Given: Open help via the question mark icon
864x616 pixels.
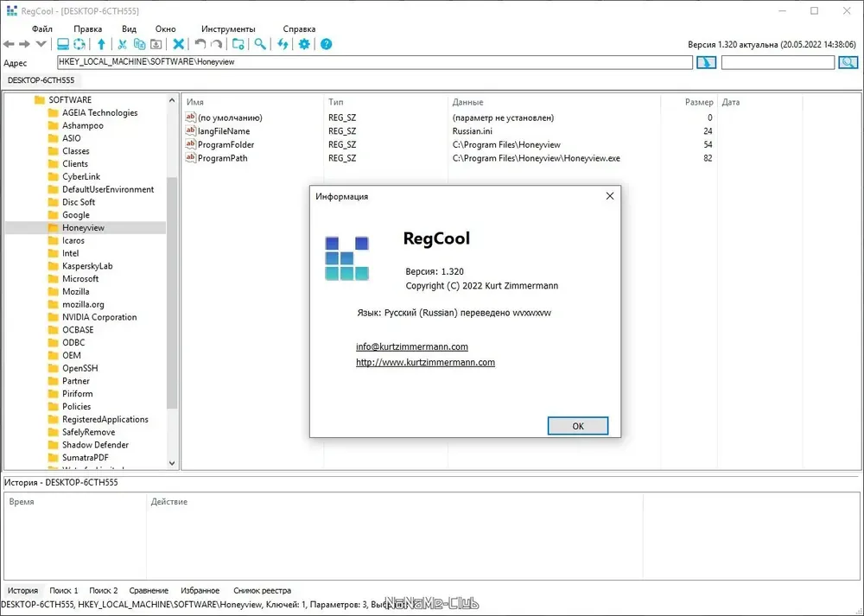Looking at the screenshot, I should (327, 44).
